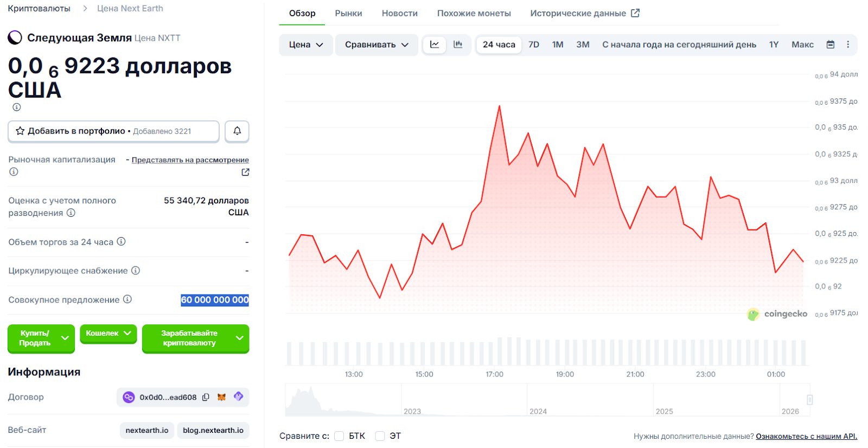Click the MetaMask fox icon
868x448 pixels.
(x=221, y=397)
